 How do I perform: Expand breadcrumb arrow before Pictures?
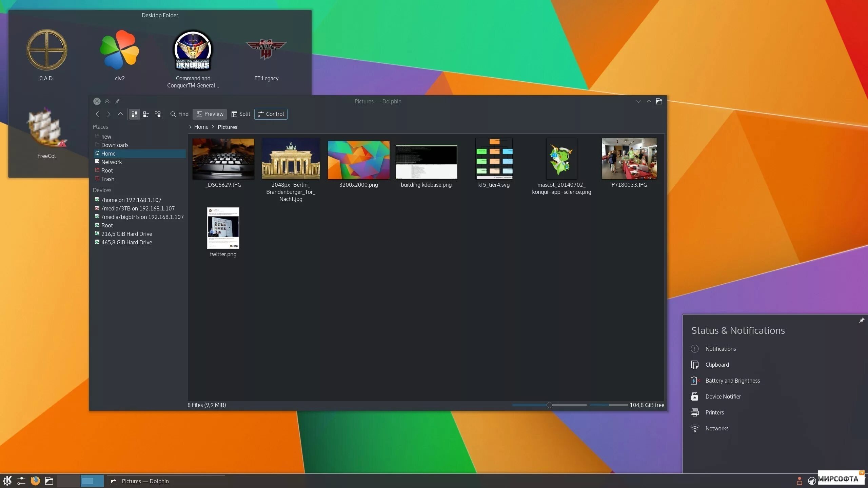(213, 127)
